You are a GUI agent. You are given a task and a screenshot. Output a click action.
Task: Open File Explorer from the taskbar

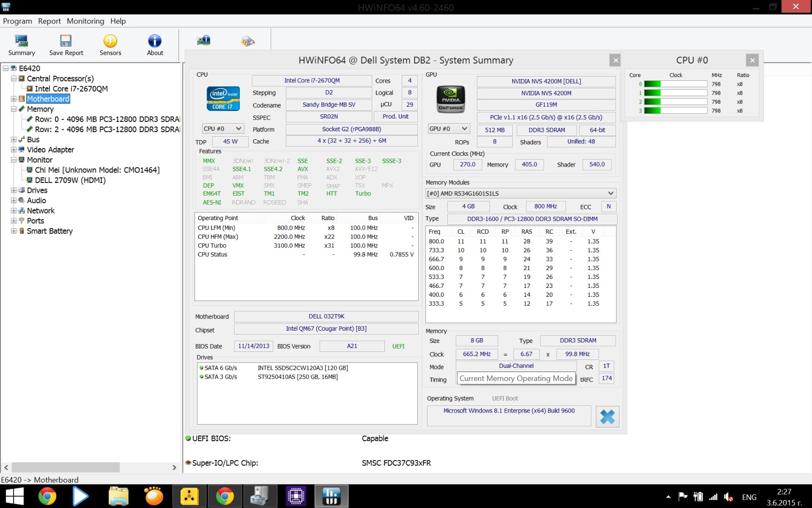click(x=118, y=496)
